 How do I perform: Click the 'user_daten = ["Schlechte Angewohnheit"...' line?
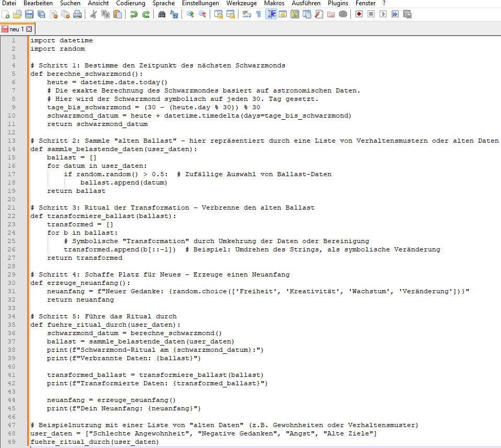203,433
